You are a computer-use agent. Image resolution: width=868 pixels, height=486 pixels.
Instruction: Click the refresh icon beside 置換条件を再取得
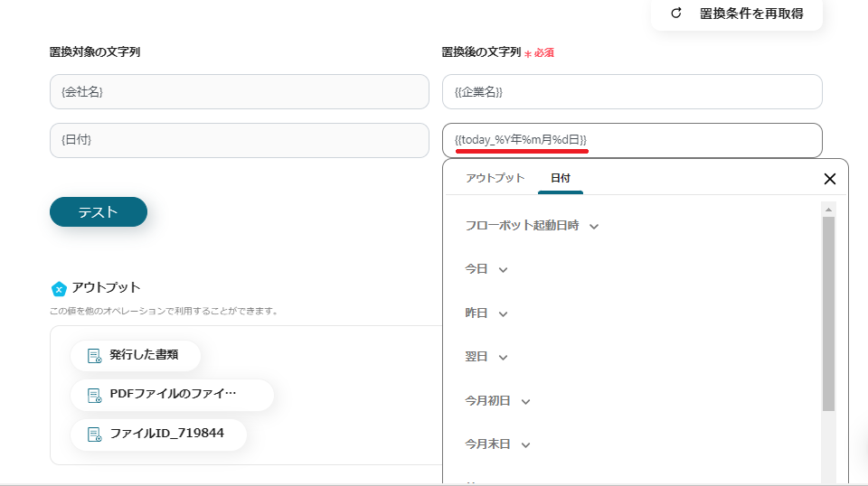point(675,14)
